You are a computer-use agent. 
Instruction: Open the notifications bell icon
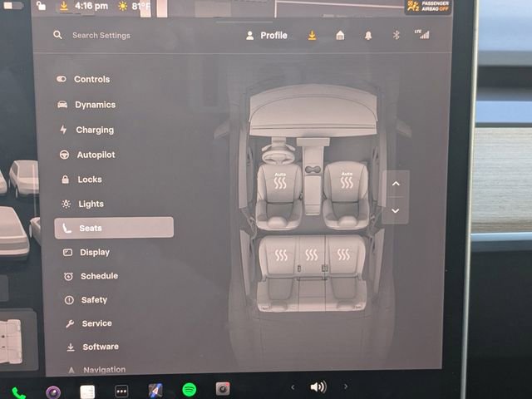(368, 35)
